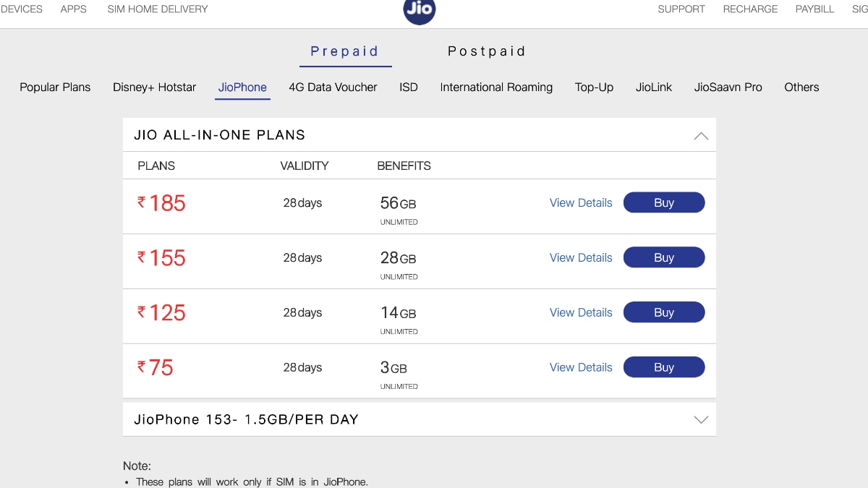Viewport: 868px width, 488px height.
Task: View Details of the ₹125 plan
Action: 581,312
